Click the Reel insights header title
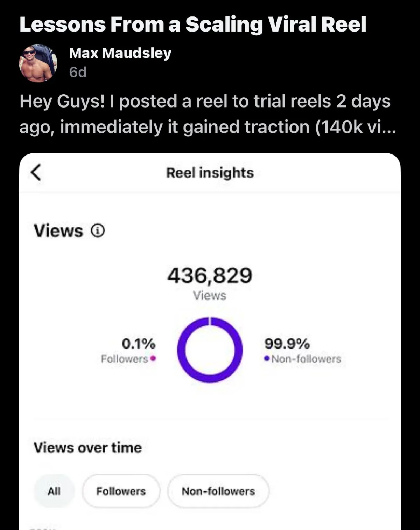This screenshot has height=530, width=420. (210, 173)
